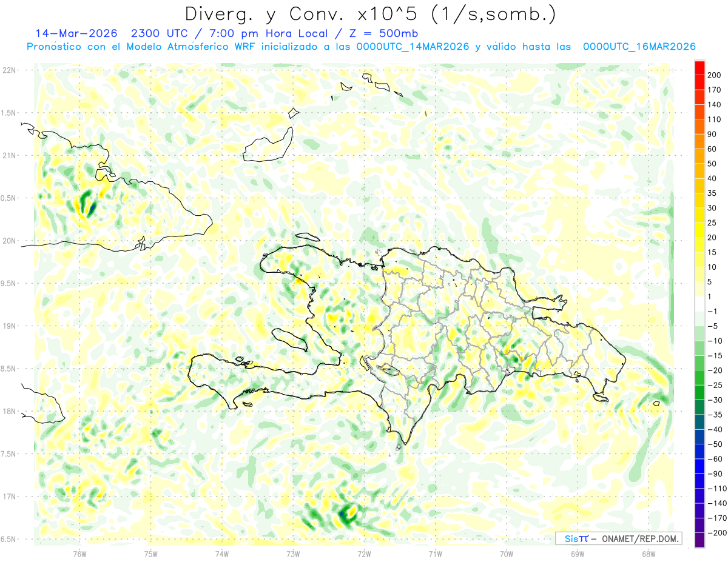Image resolution: width=728 pixels, height=562 pixels.
Task: Click colorbar label '140'
Action: click(714, 105)
